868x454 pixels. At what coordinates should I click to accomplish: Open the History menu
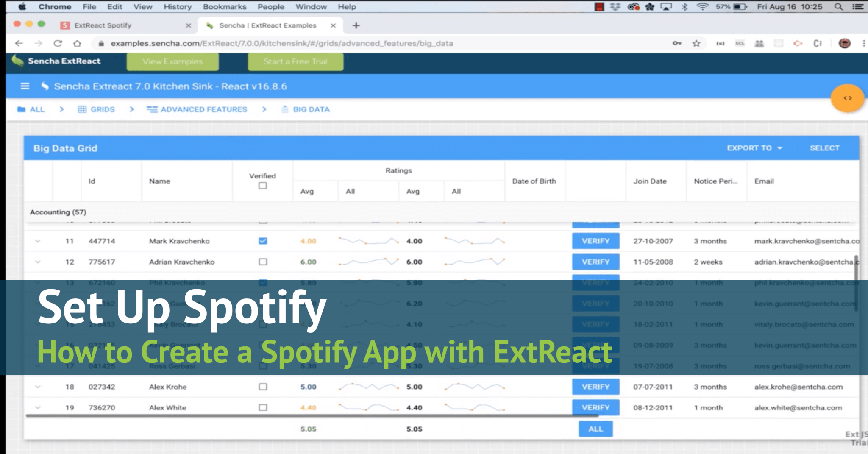[x=178, y=7]
